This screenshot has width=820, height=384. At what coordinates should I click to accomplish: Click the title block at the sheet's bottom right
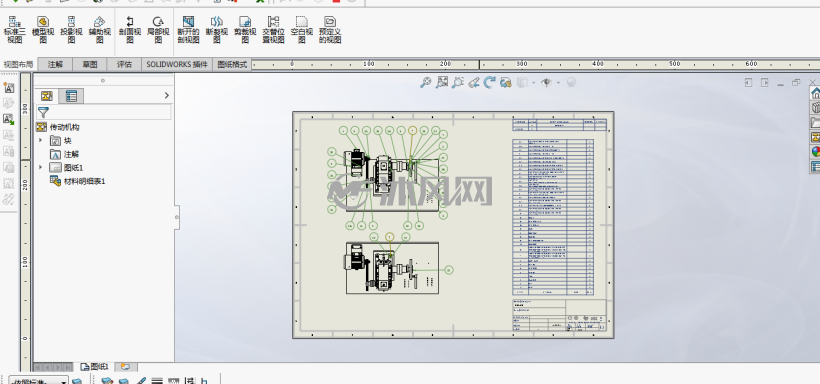point(559,315)
